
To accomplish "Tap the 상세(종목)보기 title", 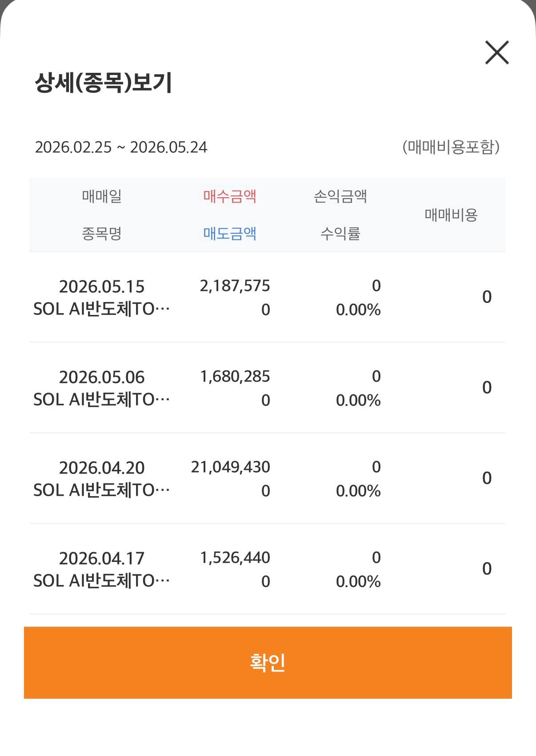I will click(103, 83).
